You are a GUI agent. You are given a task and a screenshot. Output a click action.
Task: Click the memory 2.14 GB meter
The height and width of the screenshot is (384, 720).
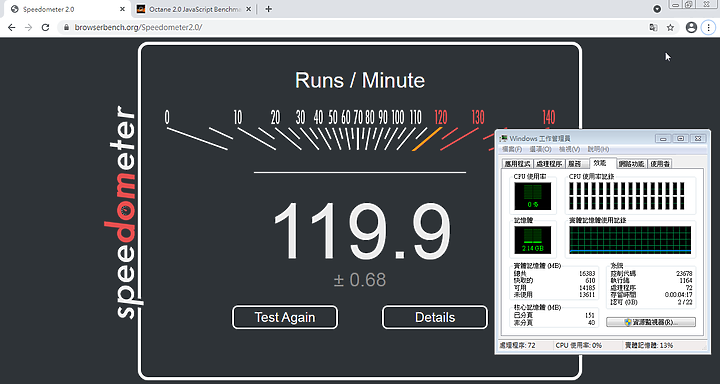tap(533, 240)
